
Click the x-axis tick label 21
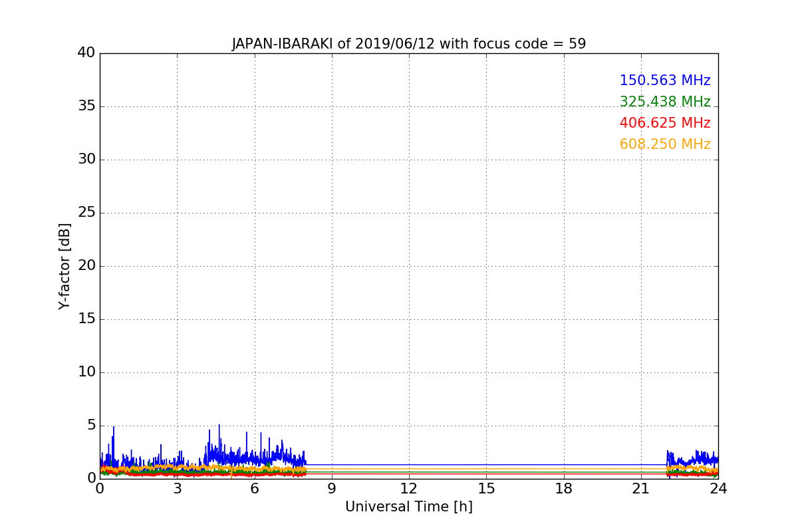click(641, 488)
